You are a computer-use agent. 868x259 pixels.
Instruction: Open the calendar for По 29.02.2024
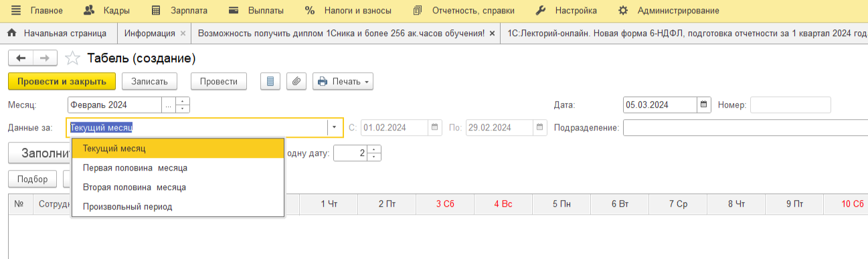point(540,127)
